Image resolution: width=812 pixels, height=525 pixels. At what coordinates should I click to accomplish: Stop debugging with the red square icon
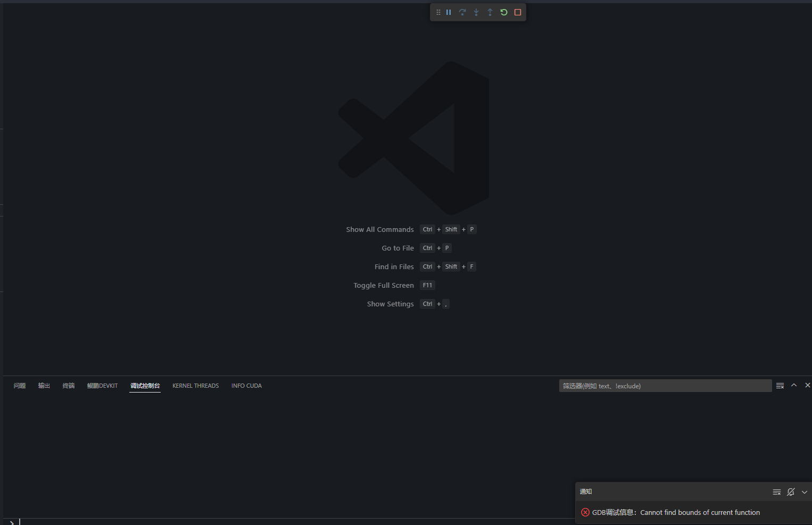coord(518,12)
